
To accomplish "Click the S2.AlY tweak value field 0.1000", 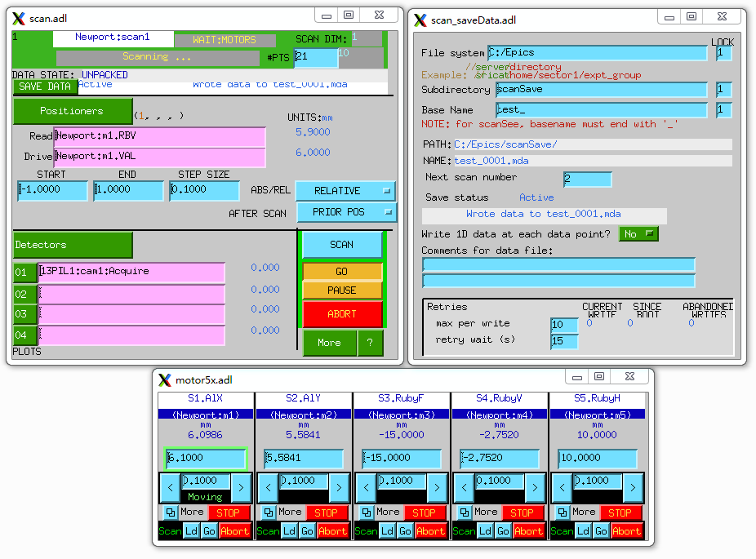I will tap(304, 481).
